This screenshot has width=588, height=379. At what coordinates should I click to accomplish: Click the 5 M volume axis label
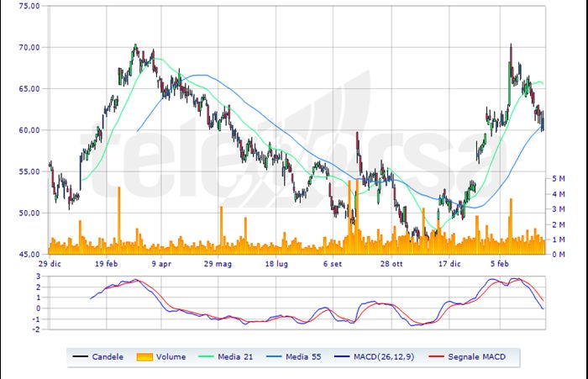(x=559, y=179)
